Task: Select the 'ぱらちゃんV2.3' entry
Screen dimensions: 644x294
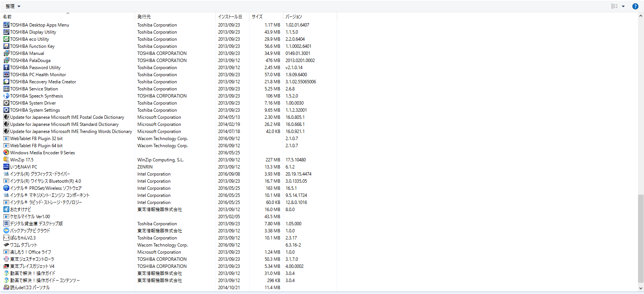Action: pyautogui.click(x=23, y=238)
